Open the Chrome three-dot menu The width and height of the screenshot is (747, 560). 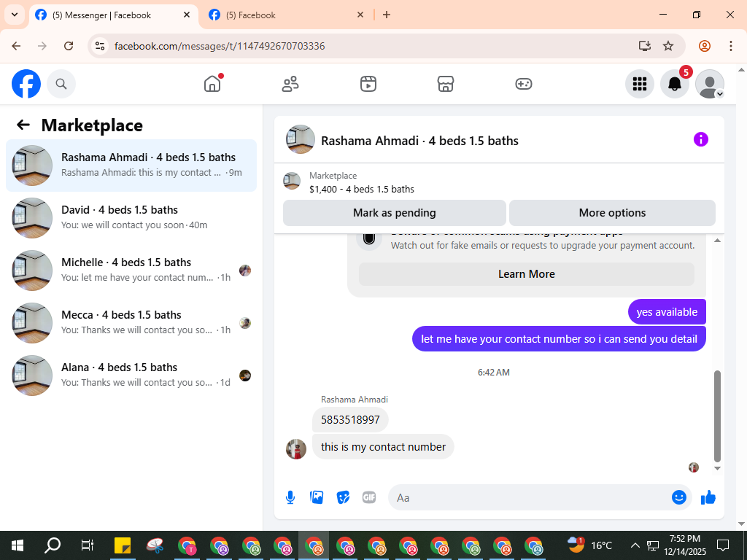click(731, 46)
